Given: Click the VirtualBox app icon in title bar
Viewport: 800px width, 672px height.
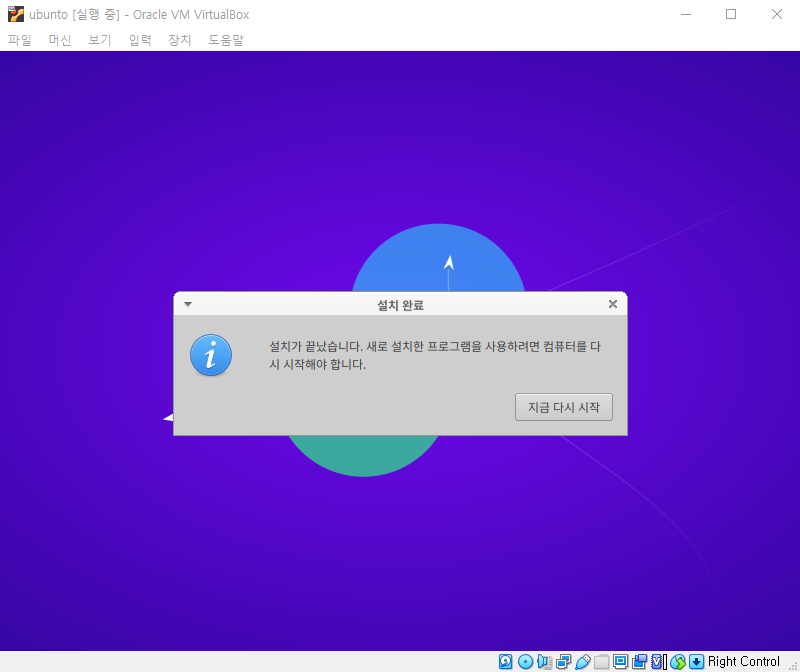Looking at the screenshot, I should pyautogui.click(x=16, y=14).
